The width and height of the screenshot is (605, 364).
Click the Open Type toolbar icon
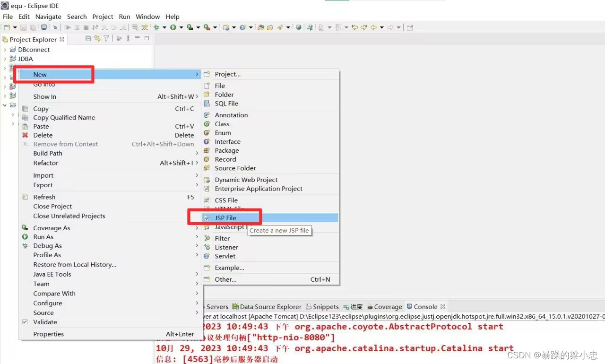point(260,27)
